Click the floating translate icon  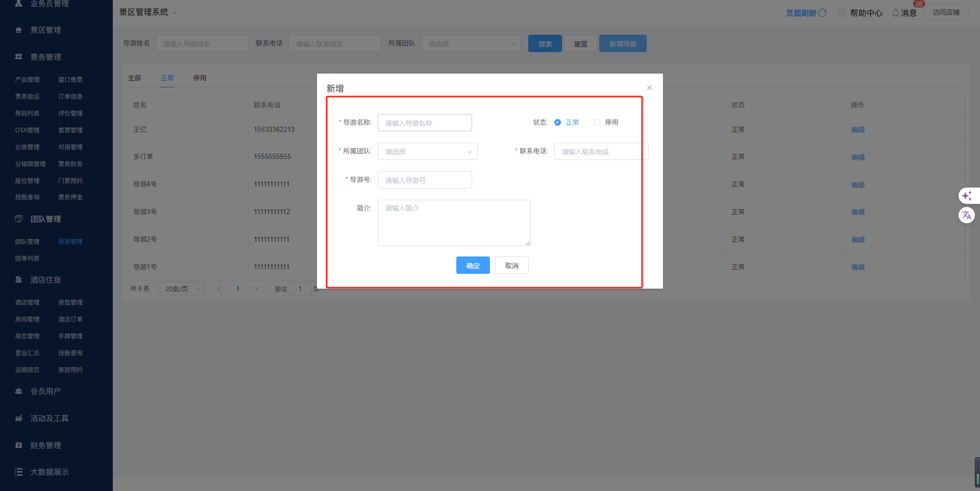coord(967,215)
